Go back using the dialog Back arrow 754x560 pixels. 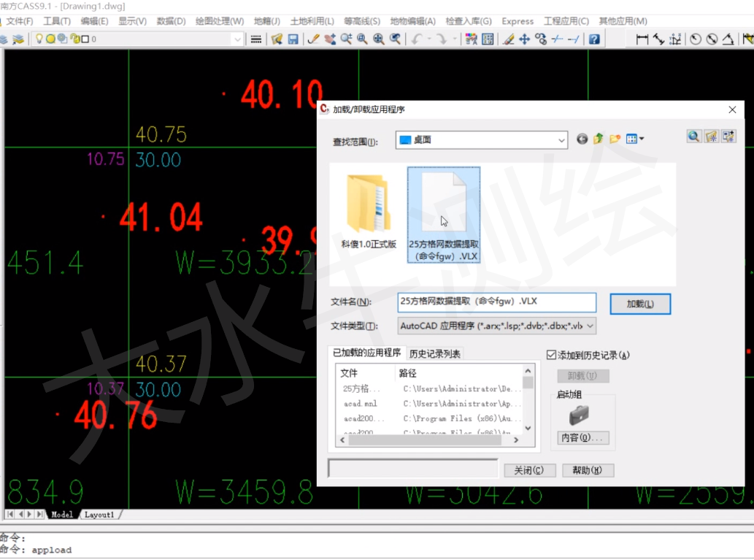(582, 139)
